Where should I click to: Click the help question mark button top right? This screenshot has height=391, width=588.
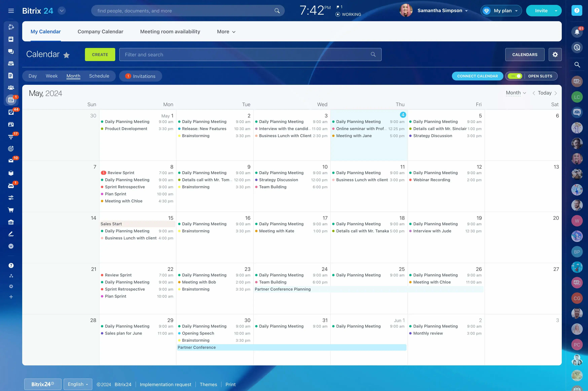tap(577, 10)
